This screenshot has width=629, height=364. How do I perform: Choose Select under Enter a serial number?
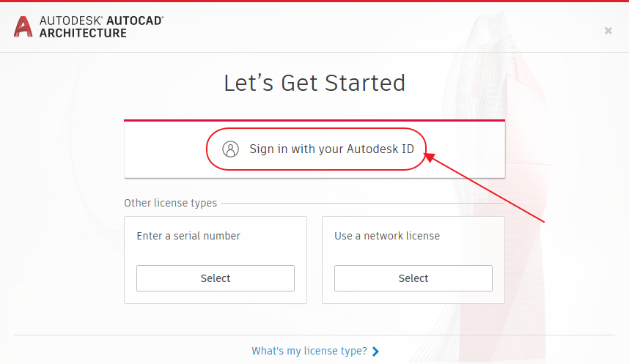coord(216,278)
